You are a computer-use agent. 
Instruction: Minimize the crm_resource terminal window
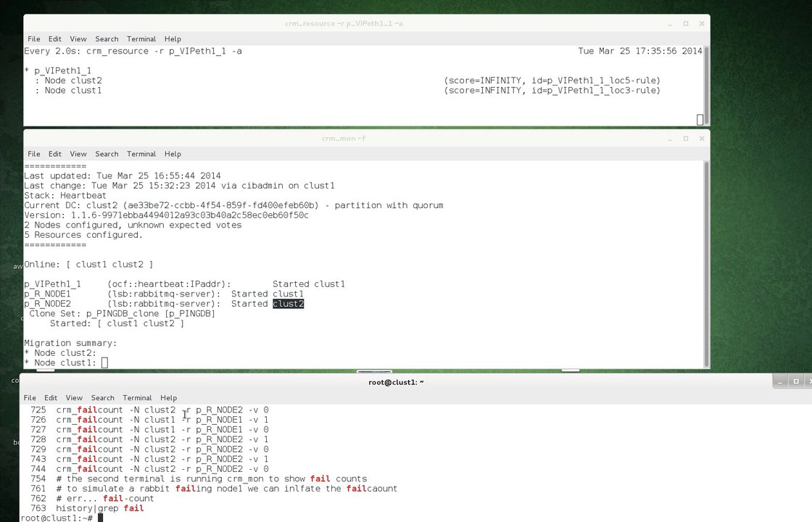pos(670,24)
